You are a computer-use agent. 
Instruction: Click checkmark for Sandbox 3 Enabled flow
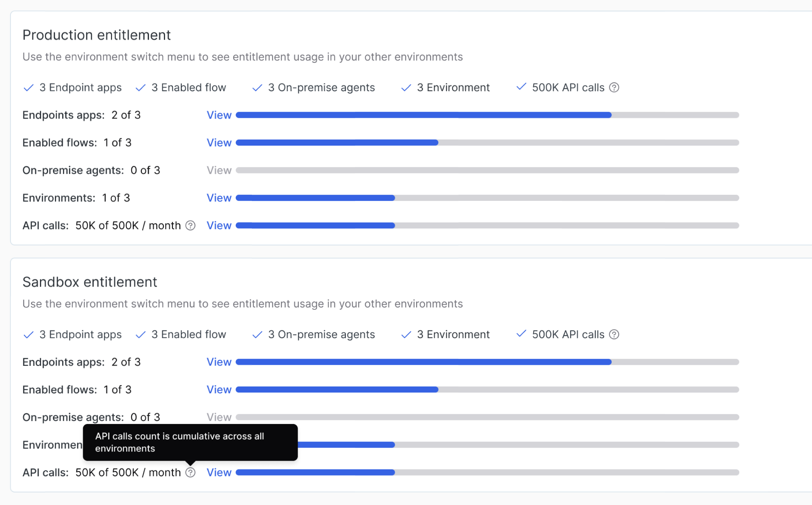coord(140,334)
